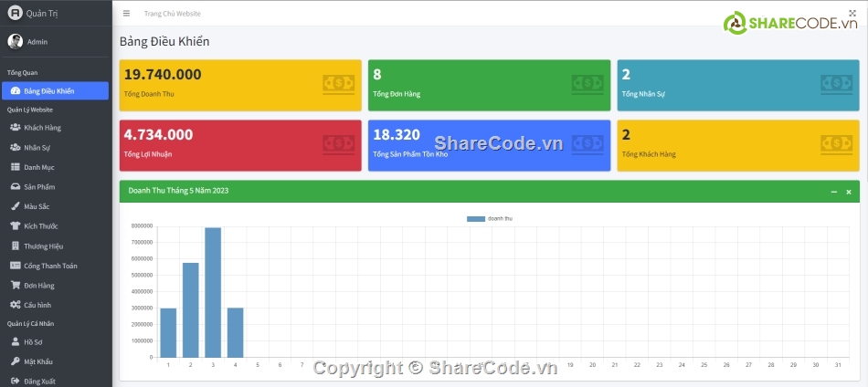Open Bảng Điều Khiển in sidebar
The image size is (868, 387).
pos(55,91)
